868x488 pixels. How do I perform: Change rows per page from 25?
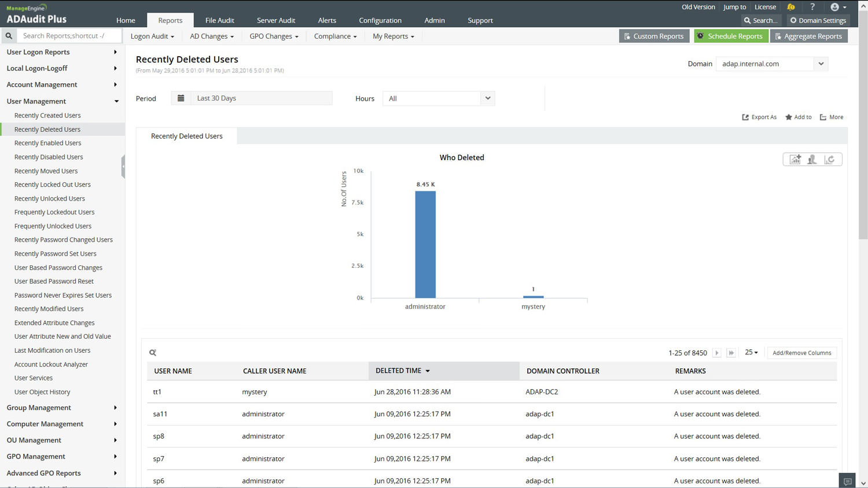coord(751,352)
